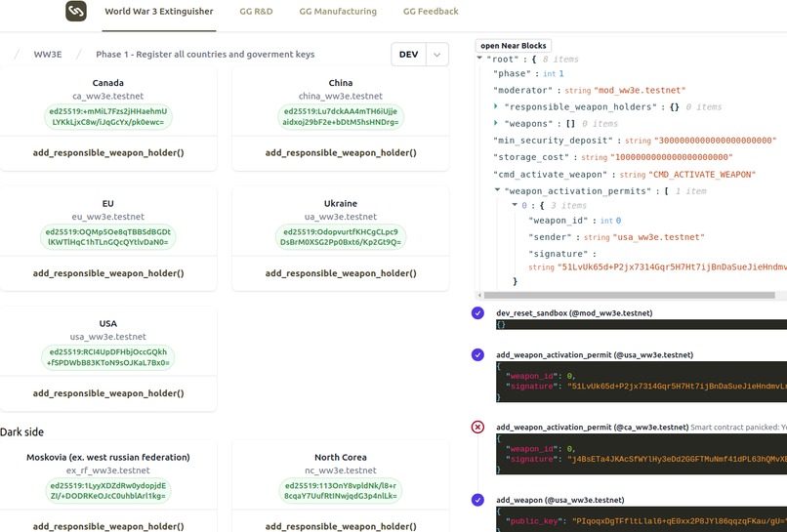Copy China's ed25519 public key badge
Image resolution: width=787 pixels, height=532 pixels.
coord(341,116)
